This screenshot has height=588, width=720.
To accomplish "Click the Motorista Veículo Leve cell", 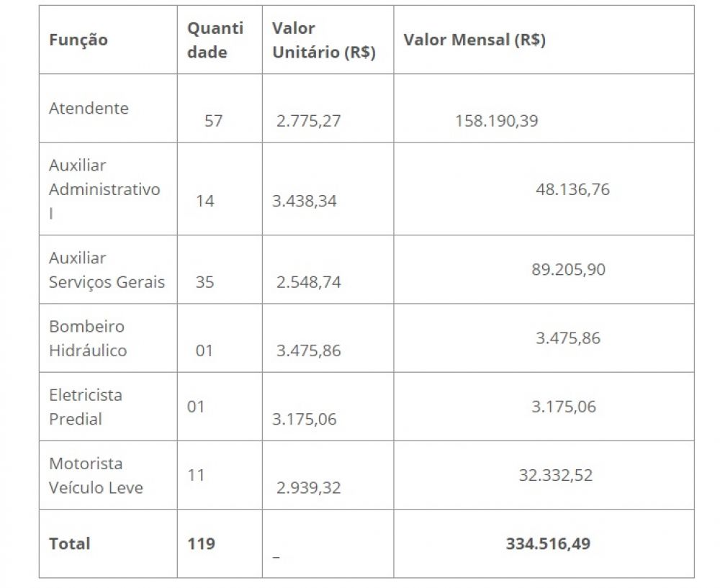I will 96,476.
